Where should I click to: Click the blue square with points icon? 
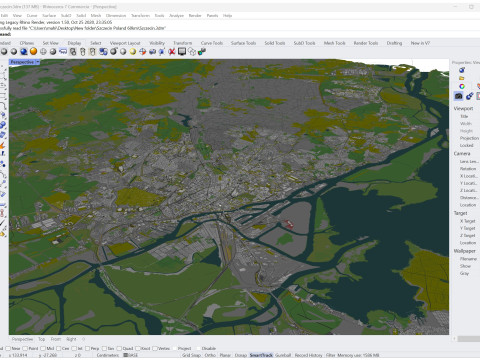(162, 51)
